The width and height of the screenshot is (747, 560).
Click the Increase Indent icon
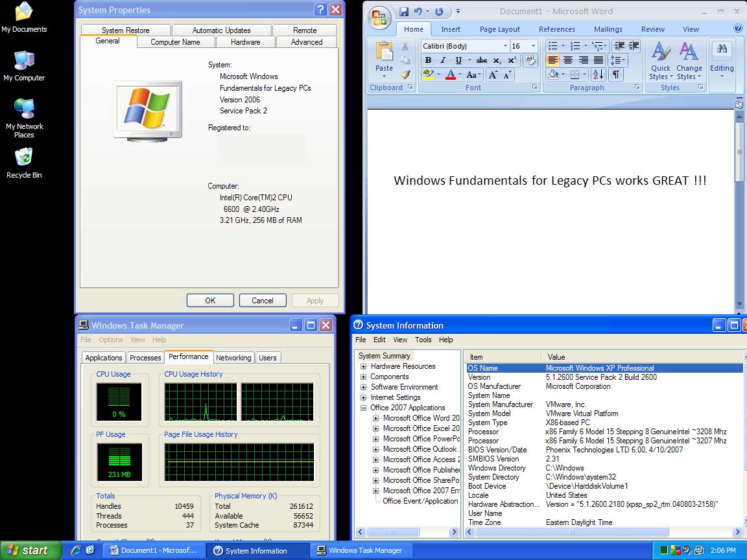tap(634, 46)
